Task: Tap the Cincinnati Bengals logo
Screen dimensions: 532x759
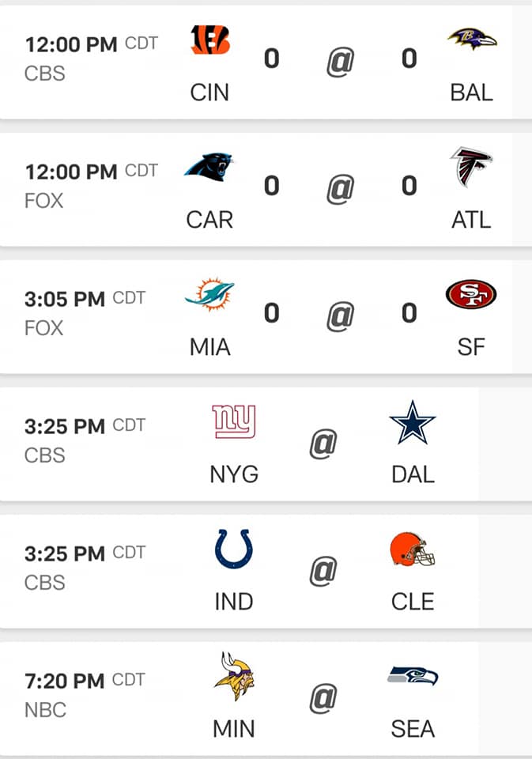Action: [x=209, y=40]
